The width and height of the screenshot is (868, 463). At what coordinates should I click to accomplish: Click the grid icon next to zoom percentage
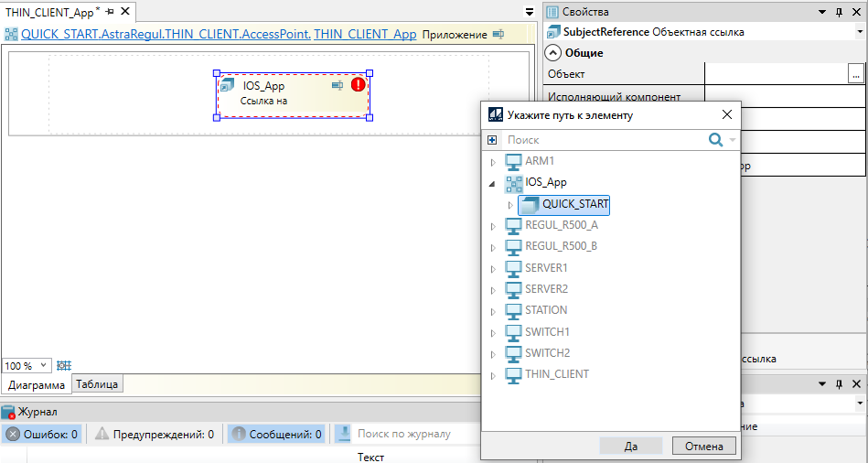(63, 365)
